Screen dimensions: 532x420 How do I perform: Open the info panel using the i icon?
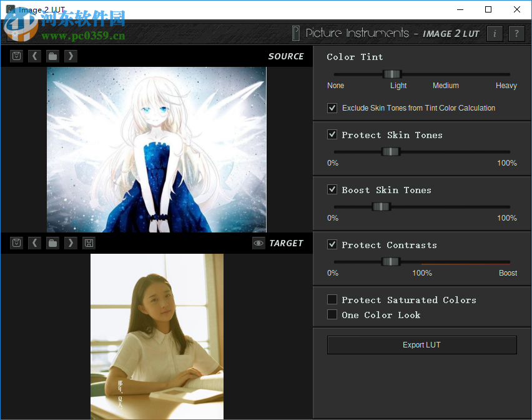click(x=495, y=34)
